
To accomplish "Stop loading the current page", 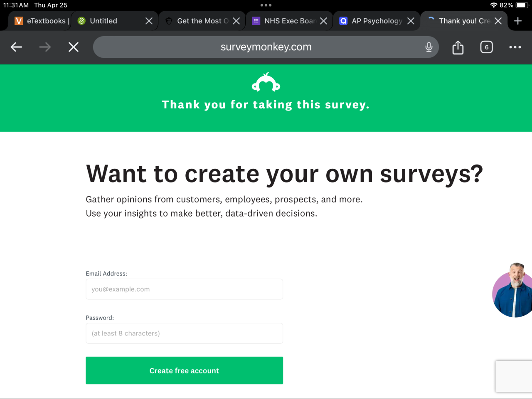I will (74, 47).
